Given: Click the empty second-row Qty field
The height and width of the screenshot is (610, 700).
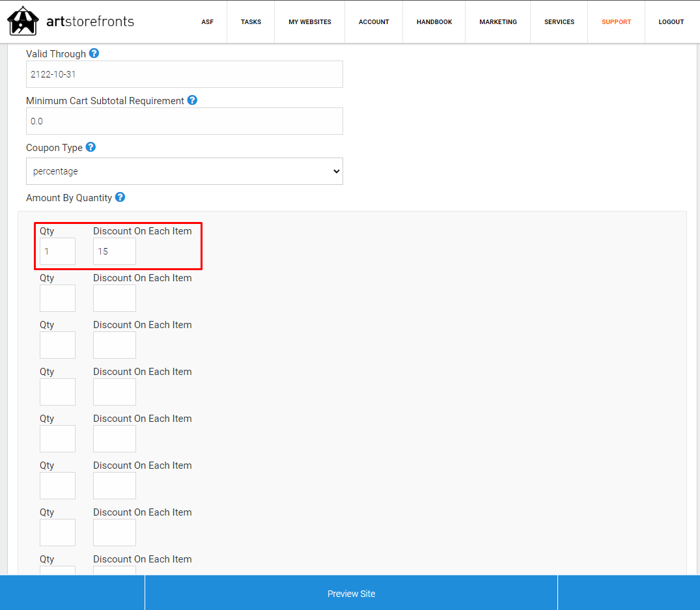Looking at the screenshot, I should 57,298.
